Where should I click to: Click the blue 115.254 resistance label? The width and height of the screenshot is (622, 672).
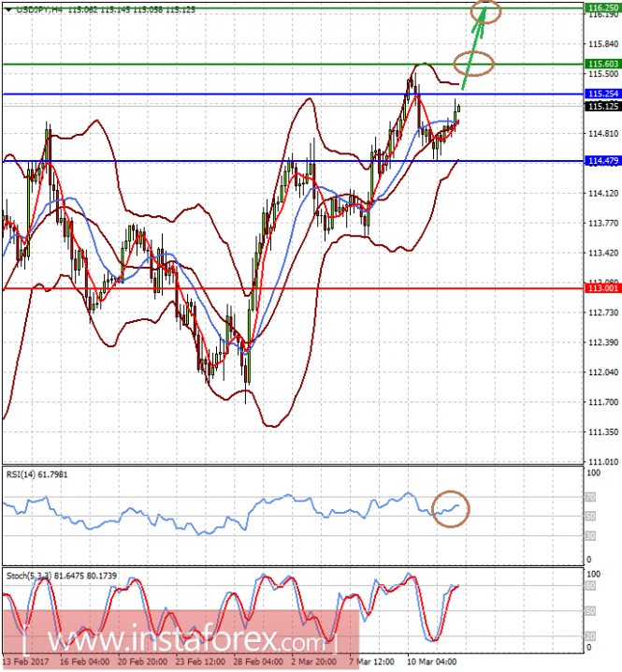coord(602,94)
